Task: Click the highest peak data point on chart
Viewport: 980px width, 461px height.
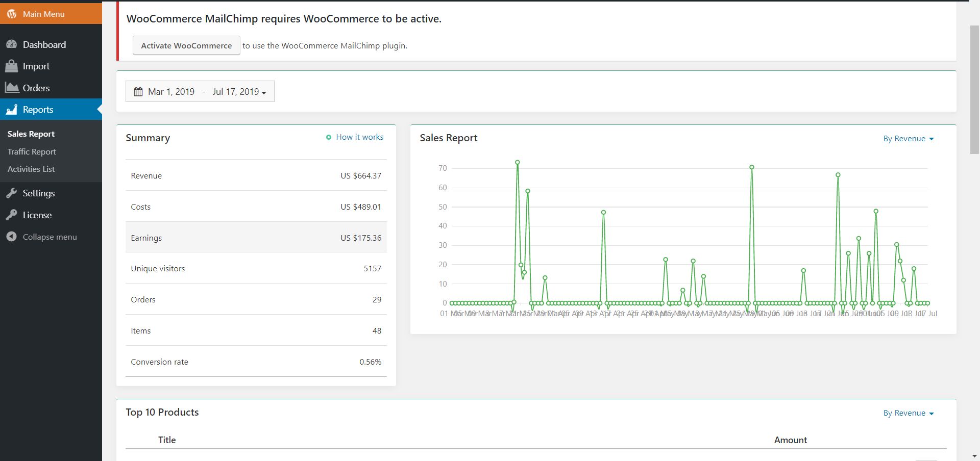Action: 518,163
